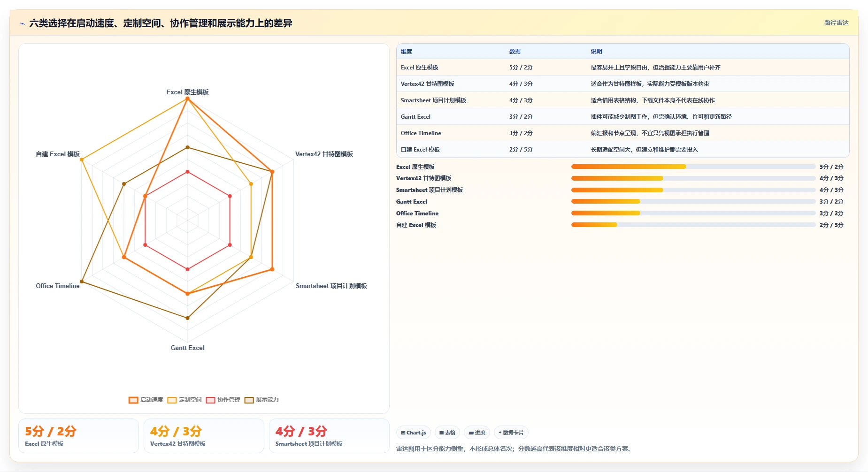Click the Gantt Excel radar axis label
This screenshot has height=472, width=868.
coord(187,348)
